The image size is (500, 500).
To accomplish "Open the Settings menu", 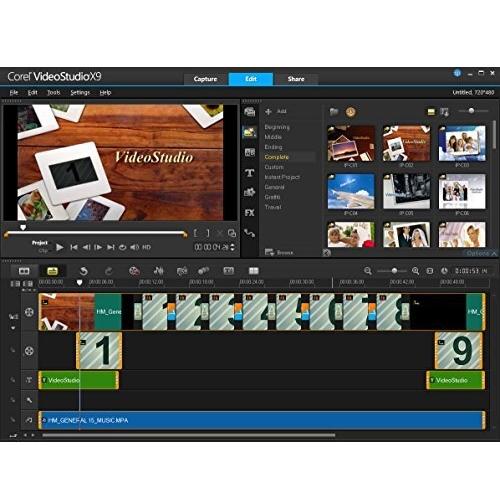I will pos(80,93).
